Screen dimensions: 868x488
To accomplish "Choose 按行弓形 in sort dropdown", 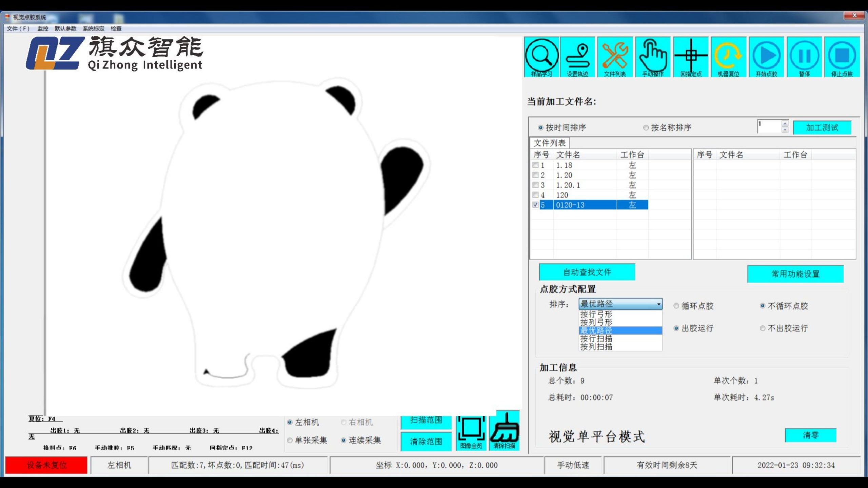I will (620, 314).
